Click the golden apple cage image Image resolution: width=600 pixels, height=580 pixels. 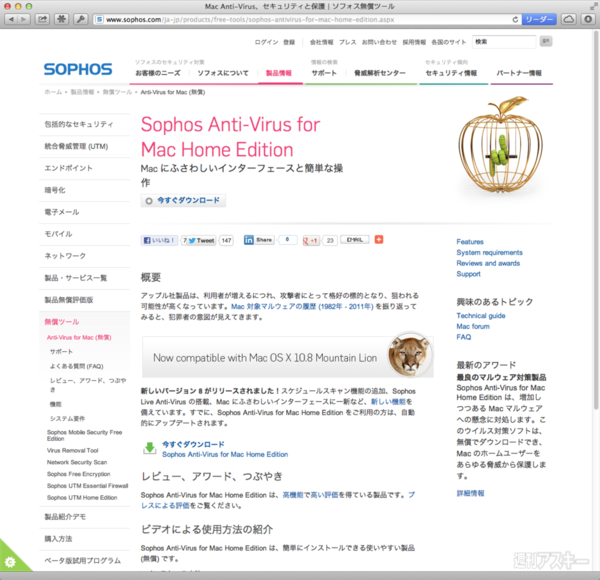coord(500,146)
